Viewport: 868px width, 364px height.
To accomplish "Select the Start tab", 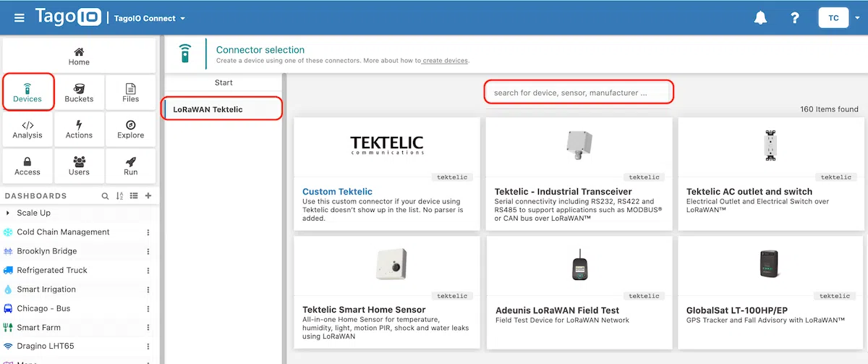I will click(x=224, y=82).
